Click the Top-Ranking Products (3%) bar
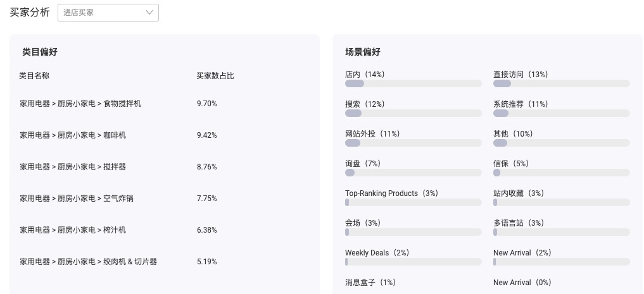This screenshot has height=294, width=644. click(413, 202)
